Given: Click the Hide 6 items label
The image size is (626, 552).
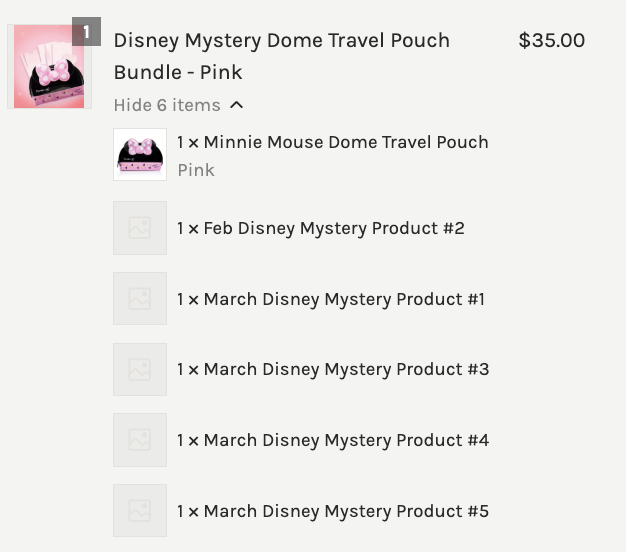Looking at the screenshot, I should 167,105.
